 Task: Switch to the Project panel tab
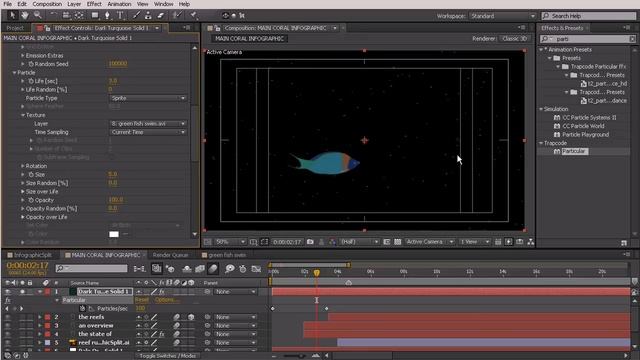(x=15, y=28)
